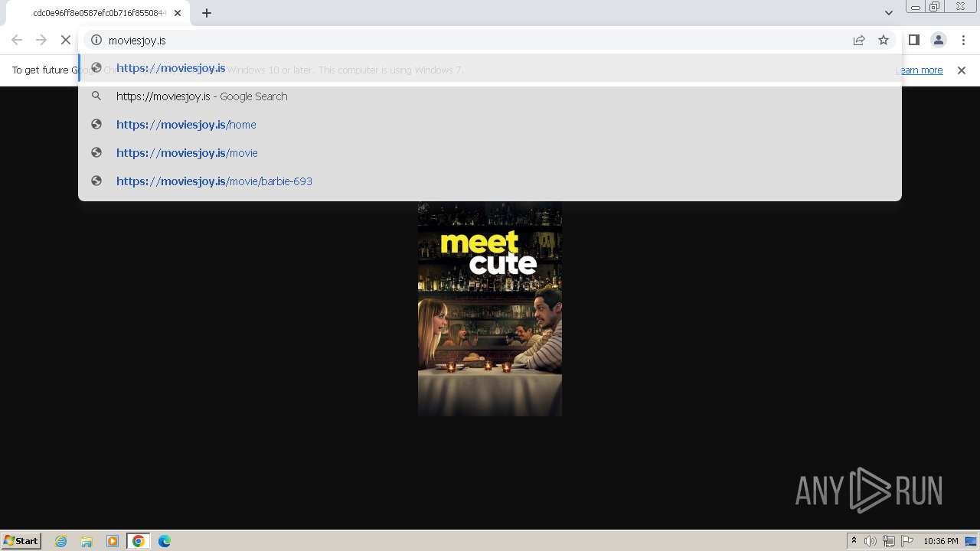The image size is (980, 551).
Task: Launch Microsoft Edge from taskbar
Action: point(165,541)
